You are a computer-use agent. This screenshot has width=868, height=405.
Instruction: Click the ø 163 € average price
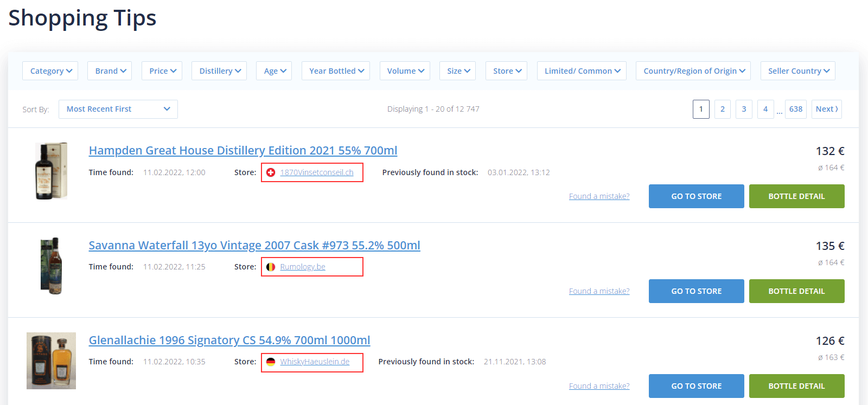pos(831,357)
